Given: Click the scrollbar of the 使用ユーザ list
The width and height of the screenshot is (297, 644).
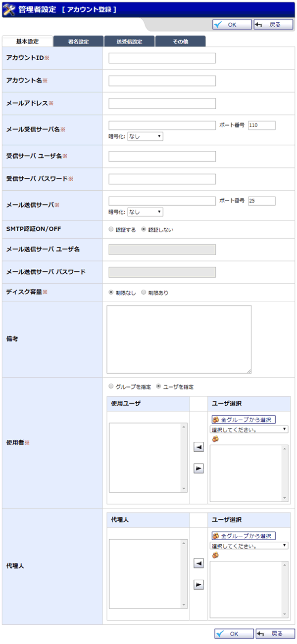Looking at the screenshot, I should pos(184,457).
